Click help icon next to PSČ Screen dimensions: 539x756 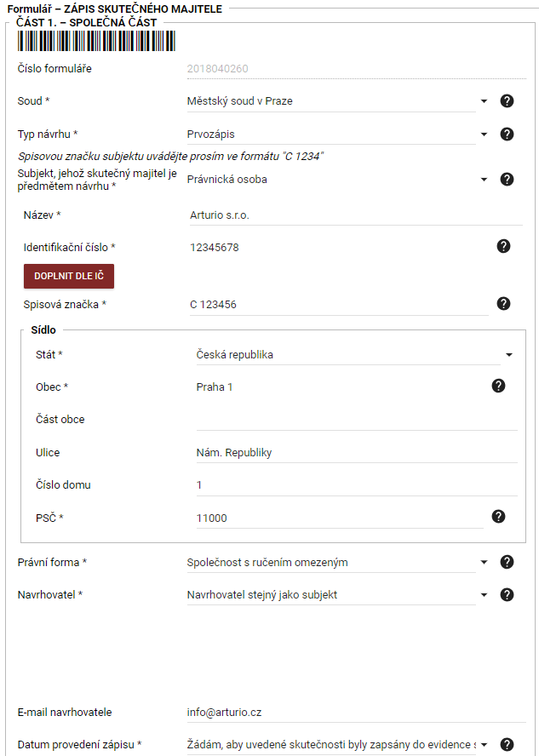point(498,517)
